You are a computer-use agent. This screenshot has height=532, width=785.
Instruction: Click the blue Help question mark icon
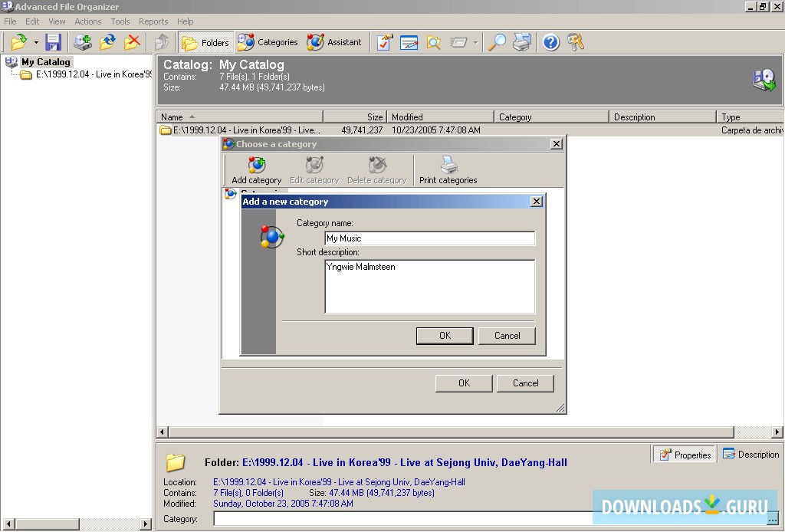pos(550,42)
